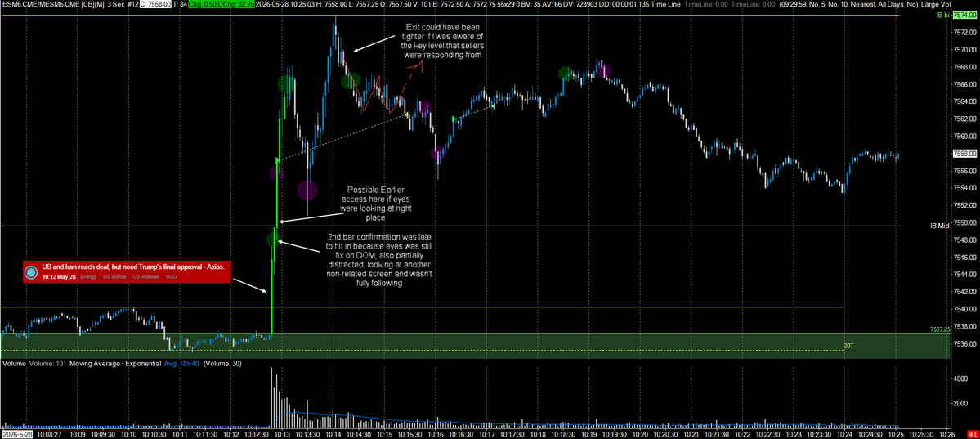Click the 'Volume: 101' study readout
This screenshot has height=439, width=980.
(48, 363)
